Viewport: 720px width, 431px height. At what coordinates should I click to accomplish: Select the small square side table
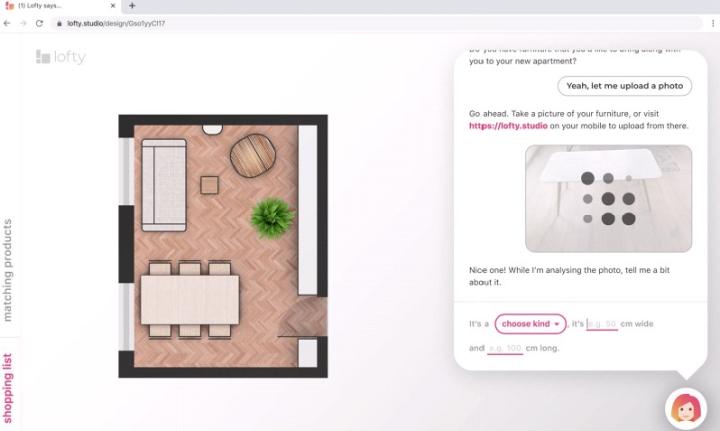click(x=209, y=185)
